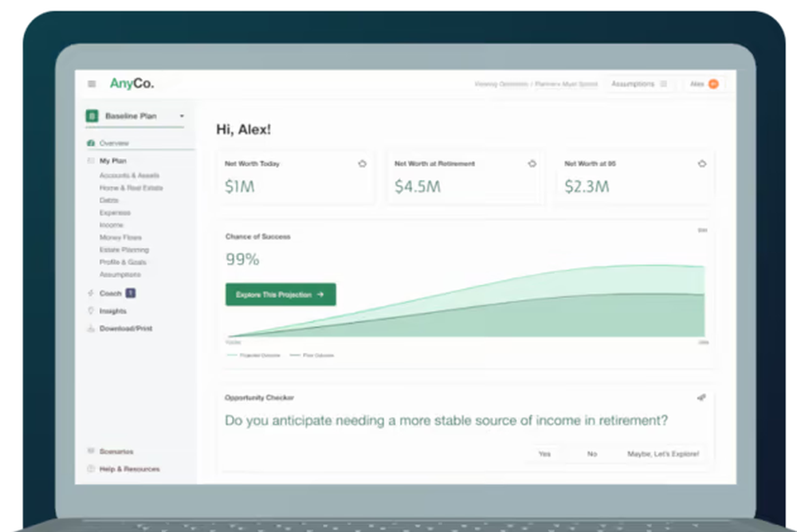Click Explore This Projection button
797x532 pixels.
click(x=281, y=294)
